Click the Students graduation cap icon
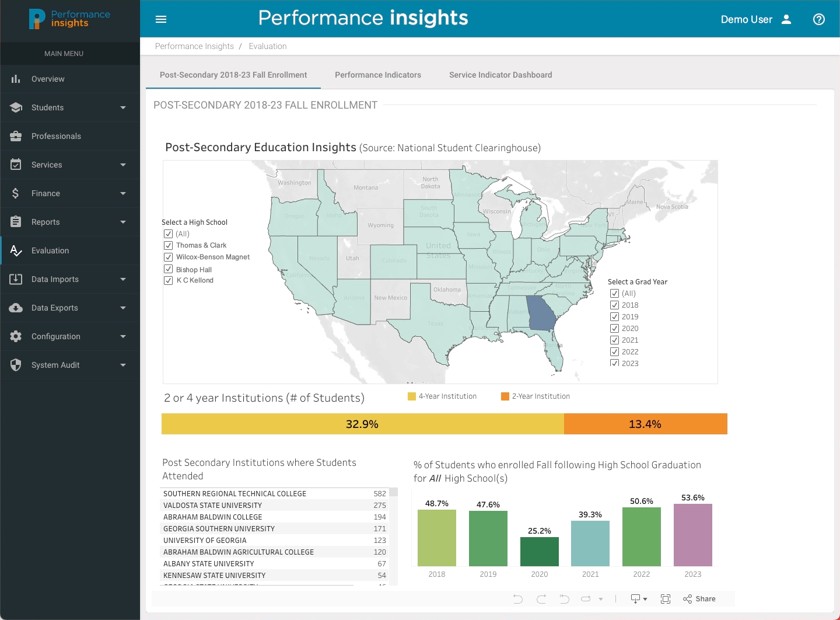Viewport: 840px width, 620px height. 16,107
